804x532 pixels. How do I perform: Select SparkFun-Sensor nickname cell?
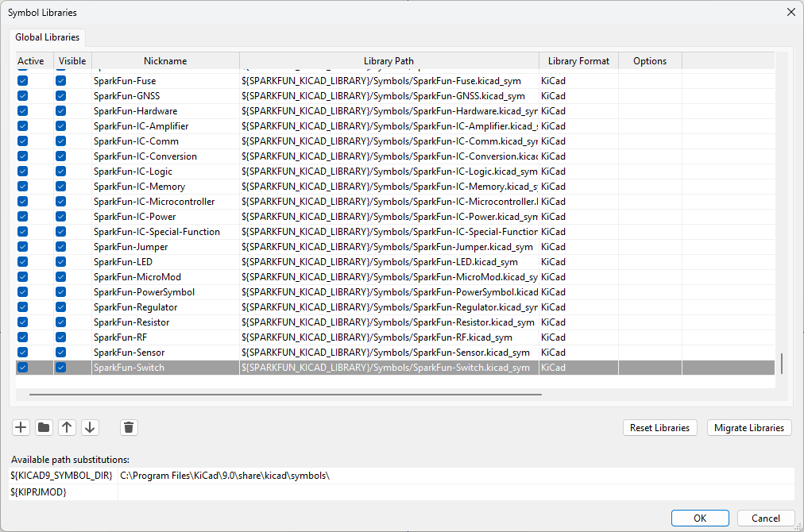click(165, 353)
